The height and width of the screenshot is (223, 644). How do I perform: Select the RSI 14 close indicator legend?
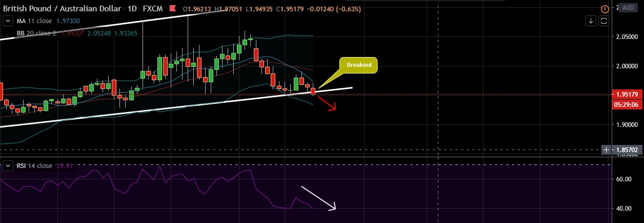point(34,166)
